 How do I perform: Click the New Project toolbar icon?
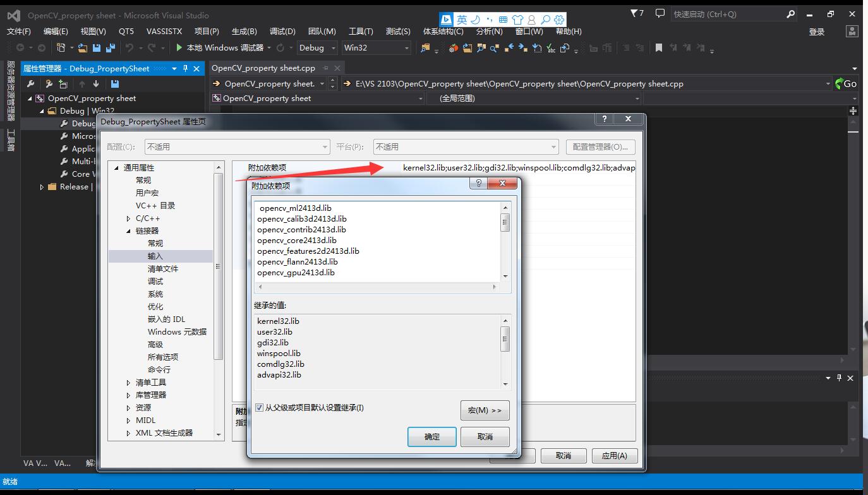[61, 48]
